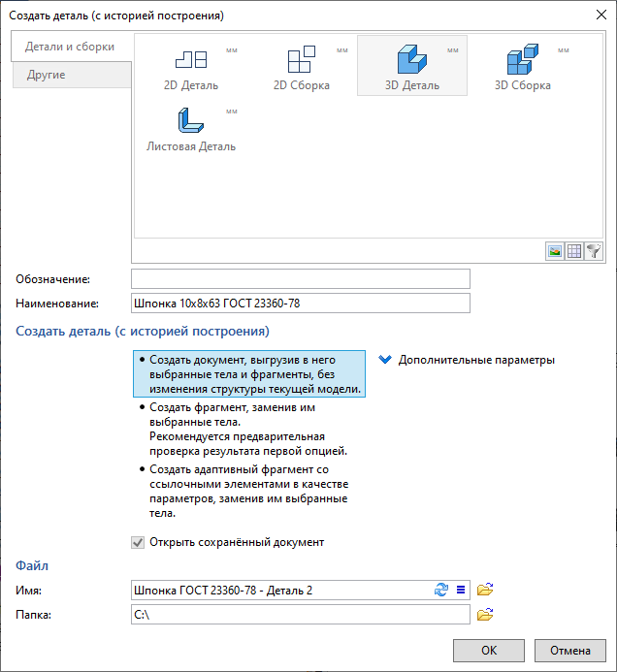
Task: Click the refresh icon in Имя field
Action: [x=441, y=590]
